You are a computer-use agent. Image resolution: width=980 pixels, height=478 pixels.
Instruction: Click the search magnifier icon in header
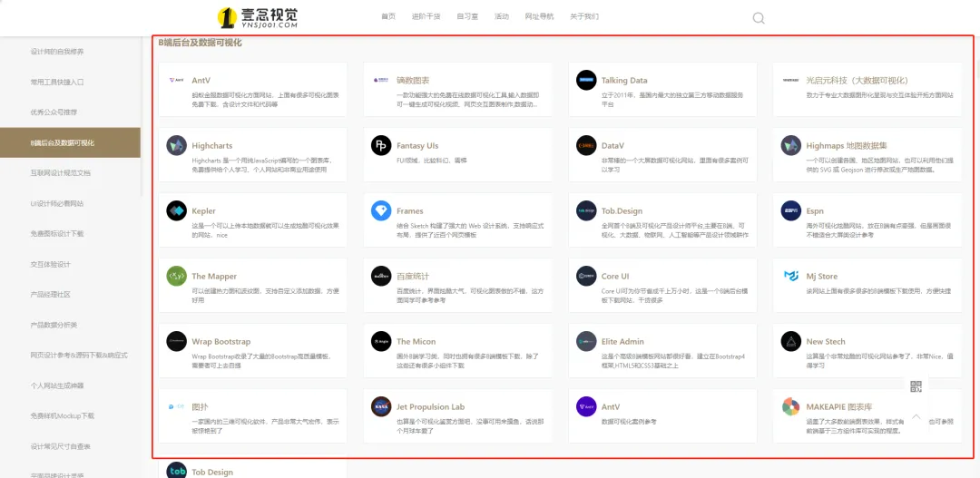click(758, 17)
